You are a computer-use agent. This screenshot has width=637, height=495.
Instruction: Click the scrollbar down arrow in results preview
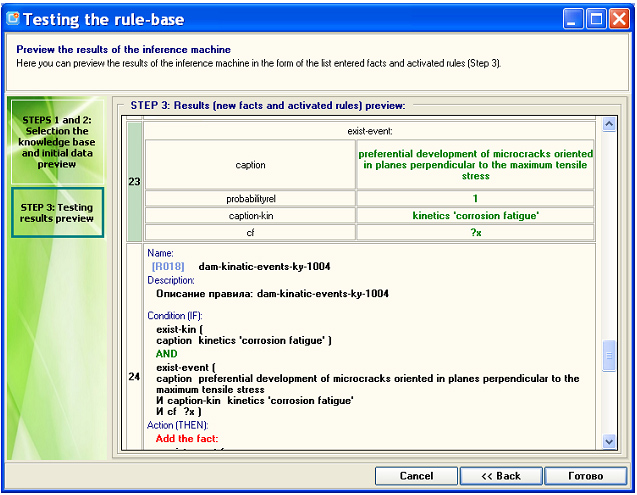point(609,441)
